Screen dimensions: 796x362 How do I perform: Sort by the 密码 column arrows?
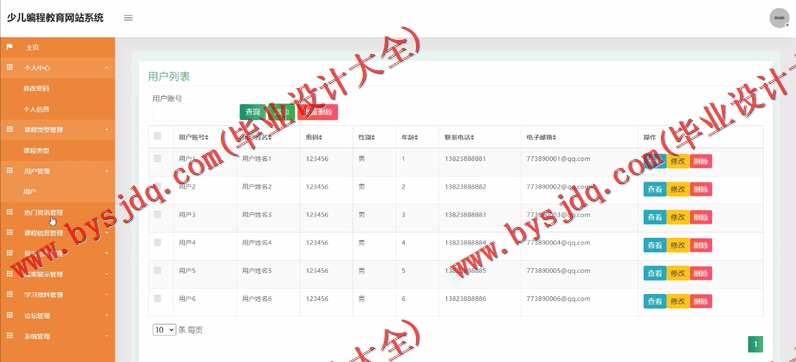point(321,138)
